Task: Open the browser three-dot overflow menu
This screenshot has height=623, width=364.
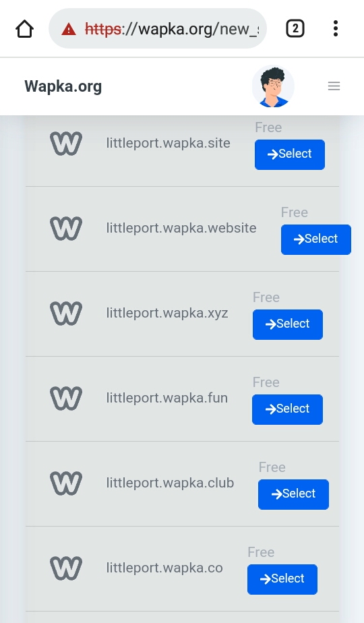Action: click(336, 28)
